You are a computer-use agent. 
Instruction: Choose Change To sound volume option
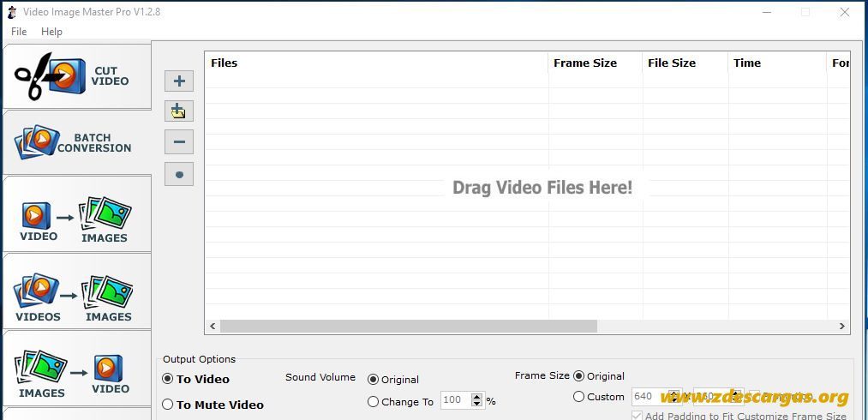click(401, 402)
